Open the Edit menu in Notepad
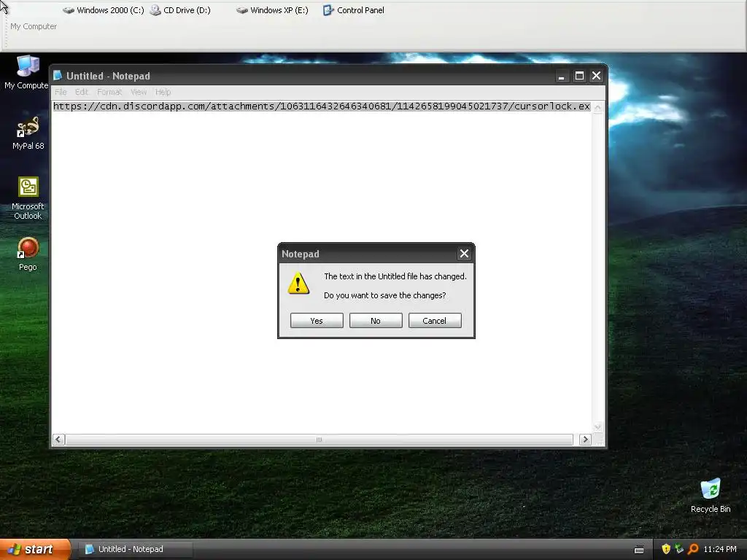The image size is (747, 560). (x=82, y=92)
